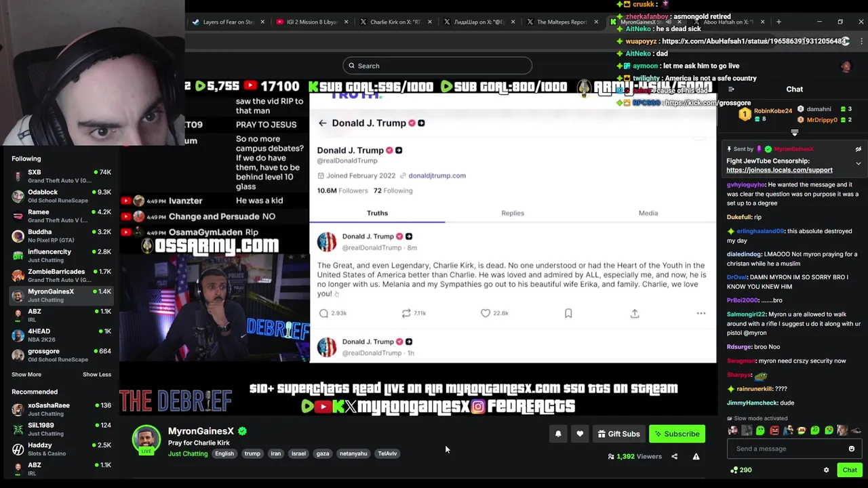Select the israel tag
This screenshot has width=868, height=488.
tap(298, 453)
